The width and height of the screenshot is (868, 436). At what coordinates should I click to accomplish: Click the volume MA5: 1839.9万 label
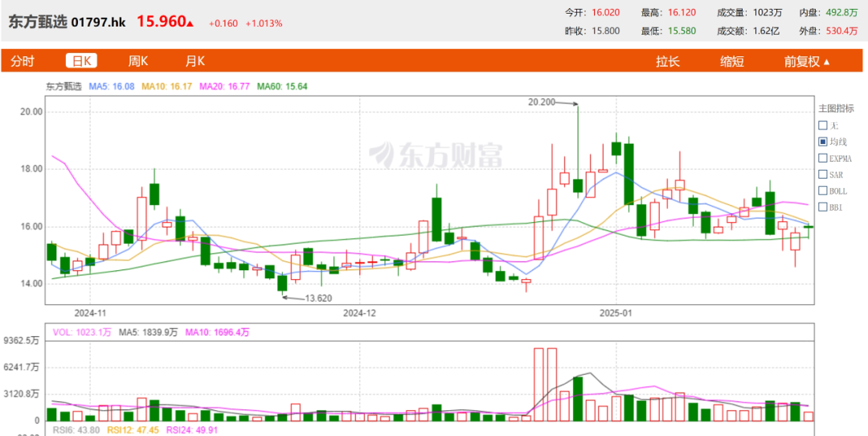point(149,332)
